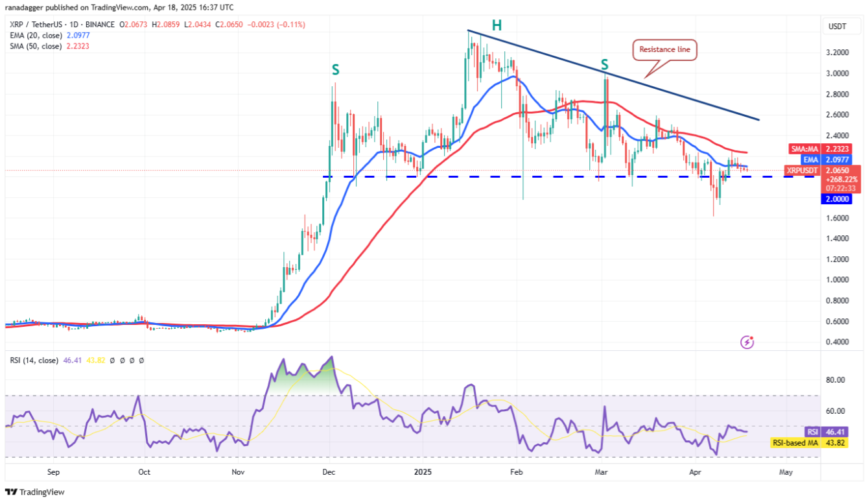The height and width of the screenshot is (500, 868).
Task: Select the left 'S' shoulder label
Action: [335, 70]
